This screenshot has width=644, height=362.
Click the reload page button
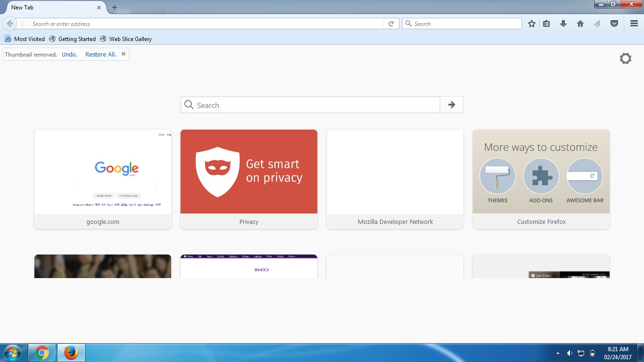click(391, 24)
